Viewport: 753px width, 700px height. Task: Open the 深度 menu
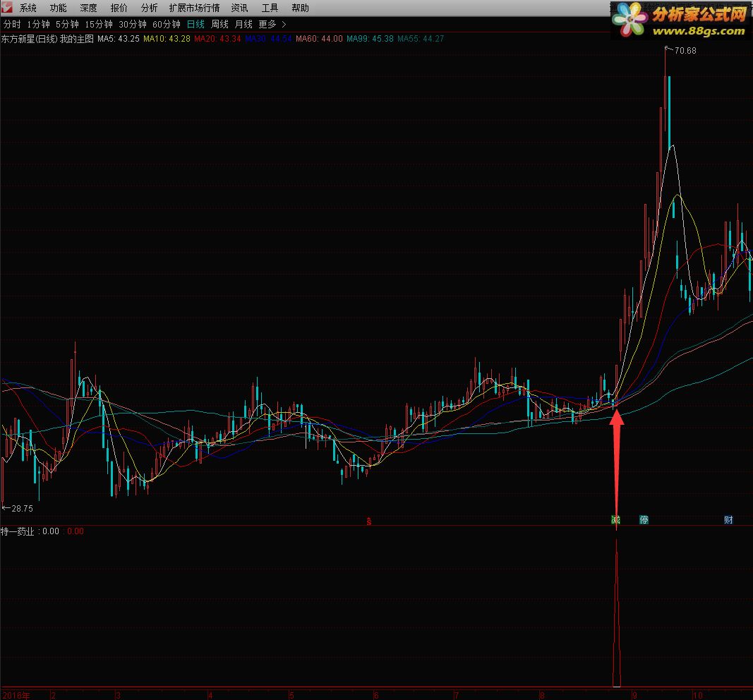(88, 8)
